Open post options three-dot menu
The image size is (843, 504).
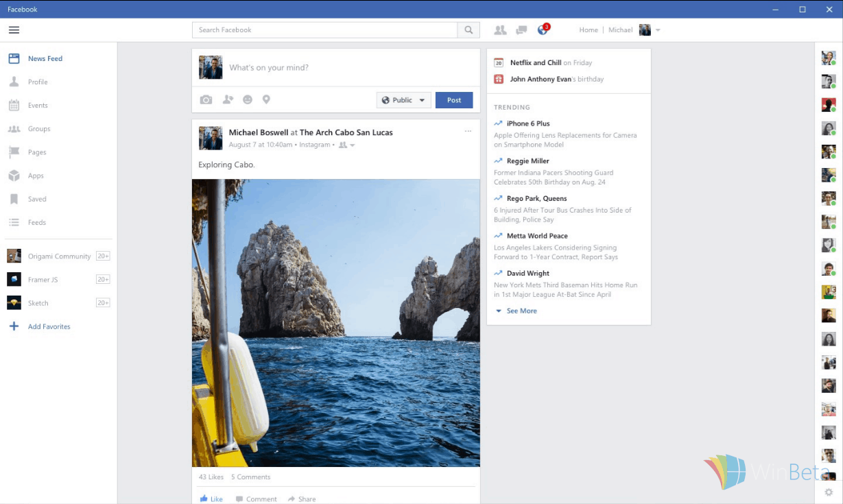tap(468, 131)
